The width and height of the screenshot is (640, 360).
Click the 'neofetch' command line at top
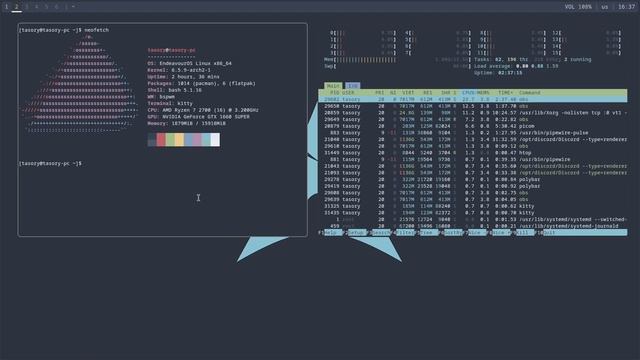click(x=64, y=30)
